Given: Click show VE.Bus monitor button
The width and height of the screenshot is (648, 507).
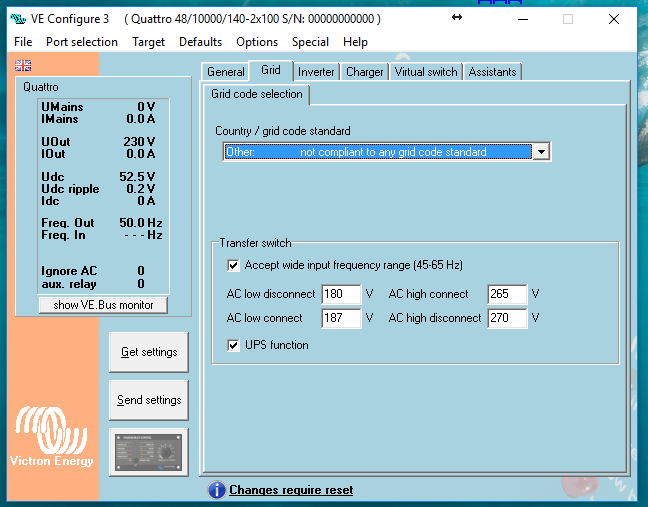Looking at the screenshot, I should 103,305.
